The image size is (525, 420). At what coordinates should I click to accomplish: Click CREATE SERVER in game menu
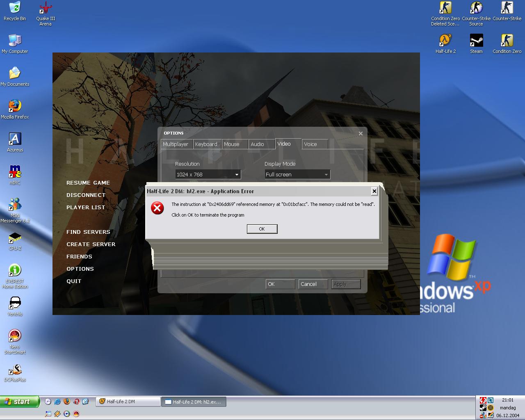pyautogui.click(x=91, y=244)
